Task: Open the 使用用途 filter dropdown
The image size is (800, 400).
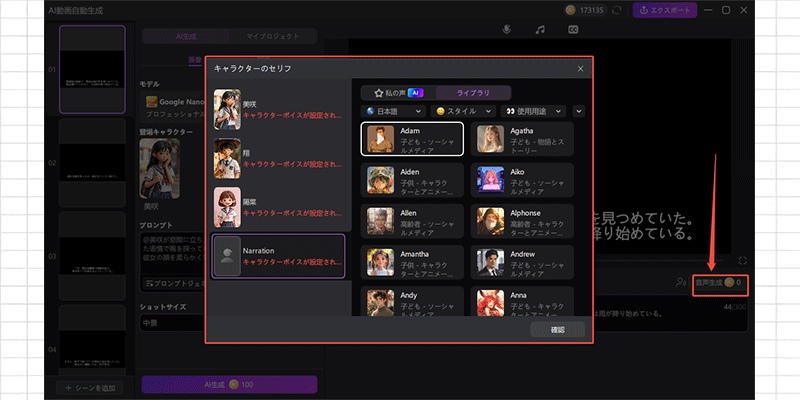Action: 534,111
